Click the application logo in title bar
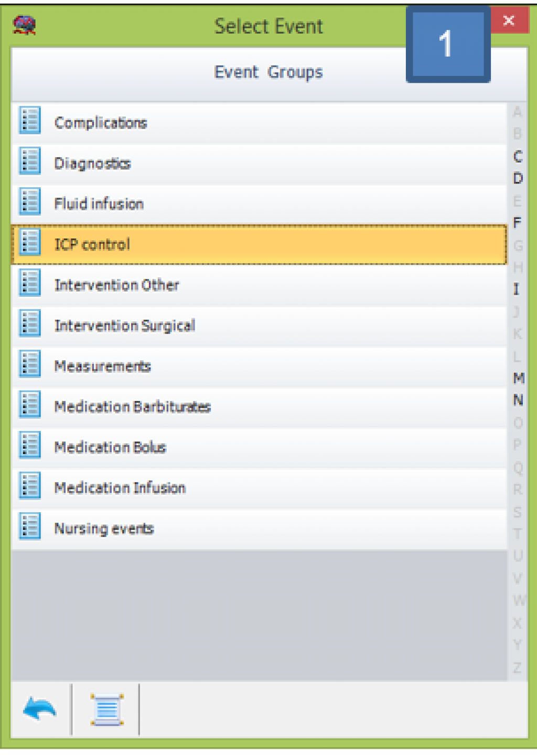The width and height of the screenshot is (537, 756). coord(24,25)
